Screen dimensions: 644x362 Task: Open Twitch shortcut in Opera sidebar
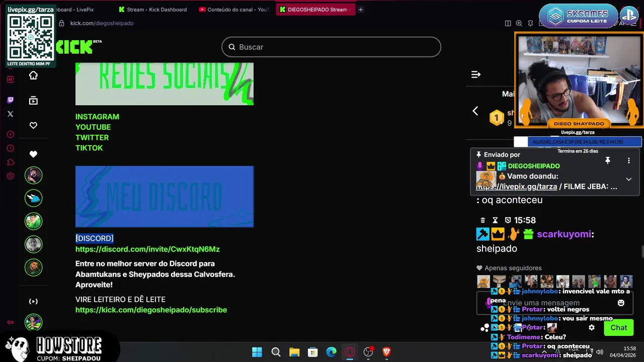coord(10,100)
